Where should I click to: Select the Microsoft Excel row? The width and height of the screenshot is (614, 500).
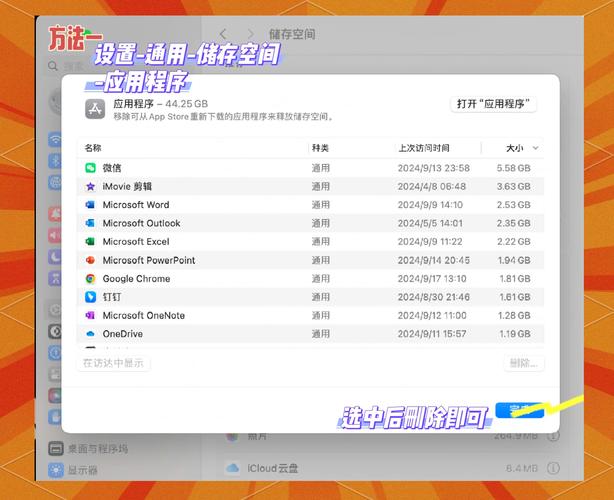click(x=310, y=242)
